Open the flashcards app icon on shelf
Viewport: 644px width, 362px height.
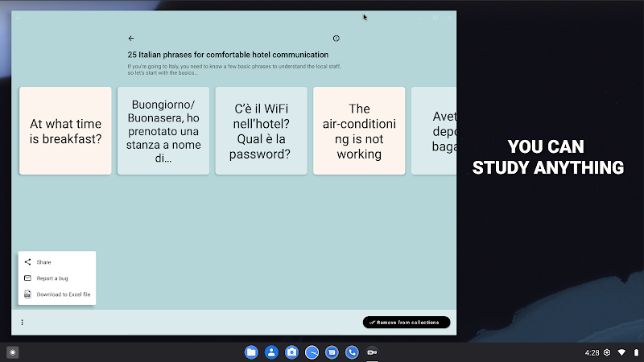(x=372, y=352)
